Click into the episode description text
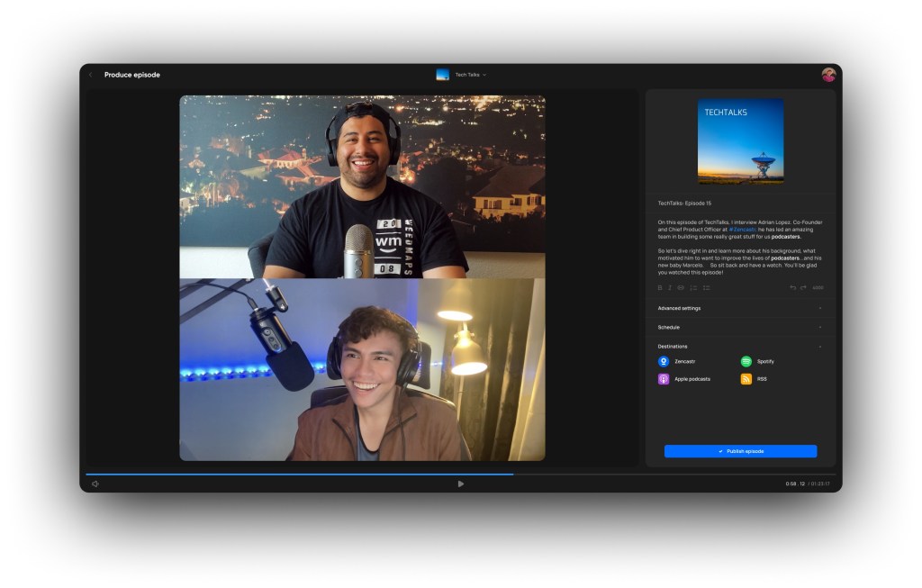 point(740,247)
